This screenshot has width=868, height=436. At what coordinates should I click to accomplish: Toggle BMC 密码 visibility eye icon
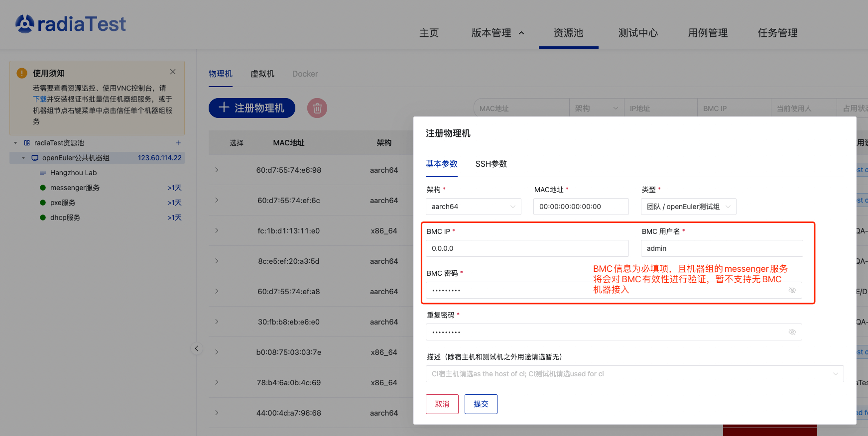click(x=792, y=290)
